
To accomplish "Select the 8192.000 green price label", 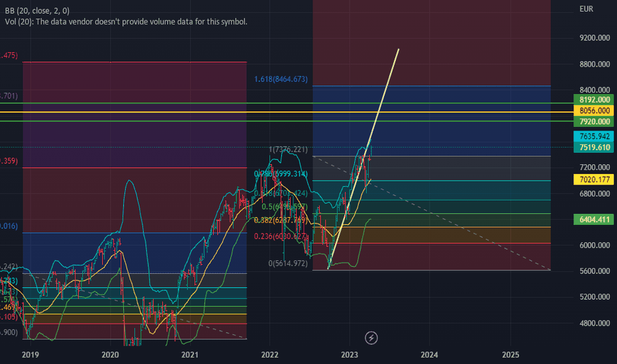I will [x=594, y=99].
